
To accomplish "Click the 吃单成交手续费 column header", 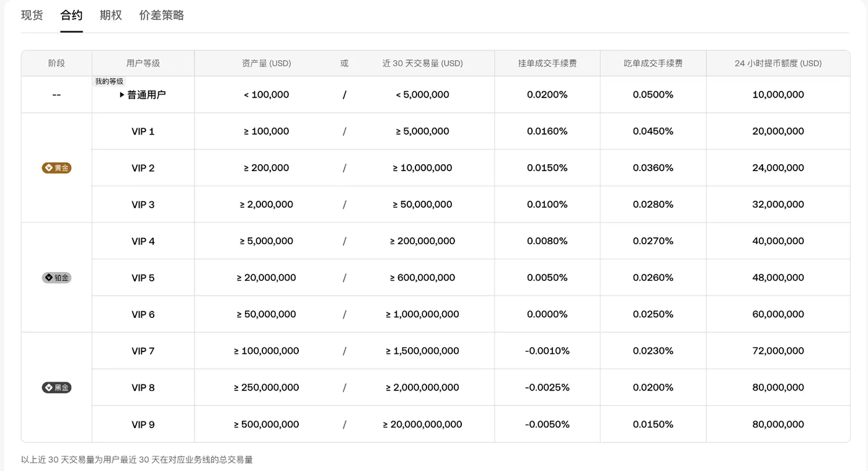I will [653, 63].
